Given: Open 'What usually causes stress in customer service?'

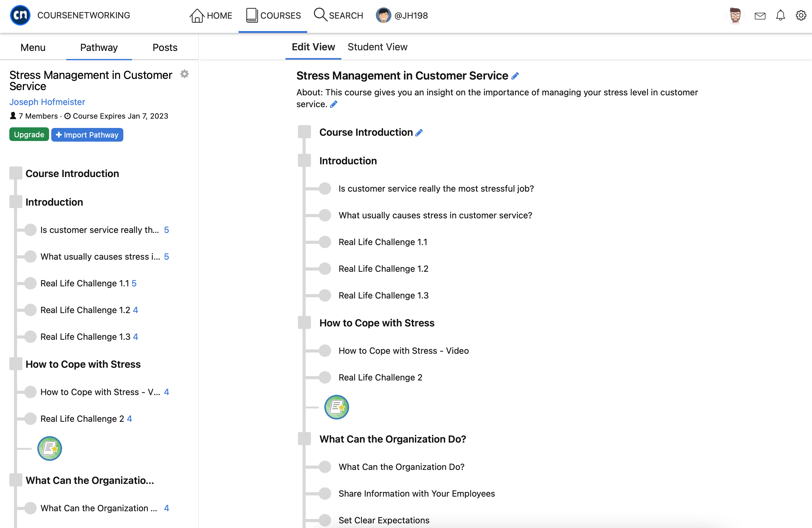Looking at the screenshot, I should [x=435, y=215].
